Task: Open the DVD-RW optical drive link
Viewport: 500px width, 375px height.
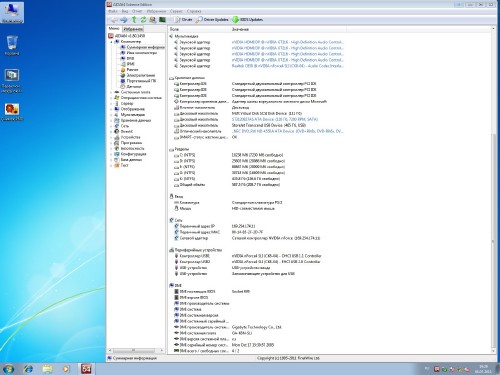Action: [x=288, y=131]
